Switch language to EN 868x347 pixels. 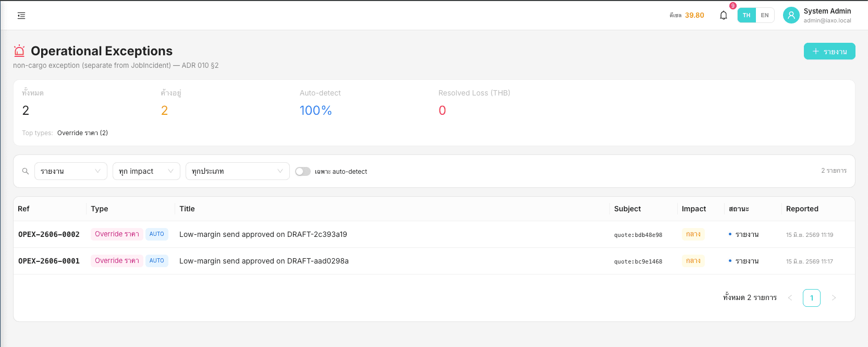[x=765, y=15]
